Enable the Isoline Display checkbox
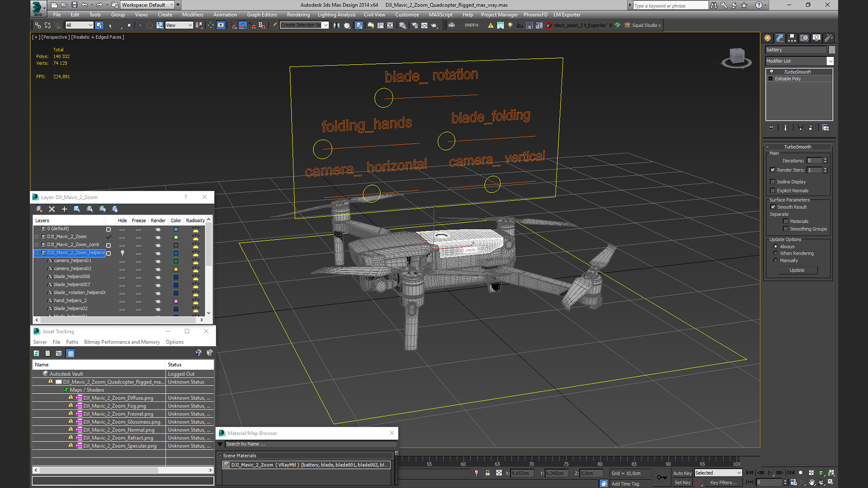 [773, 182]
